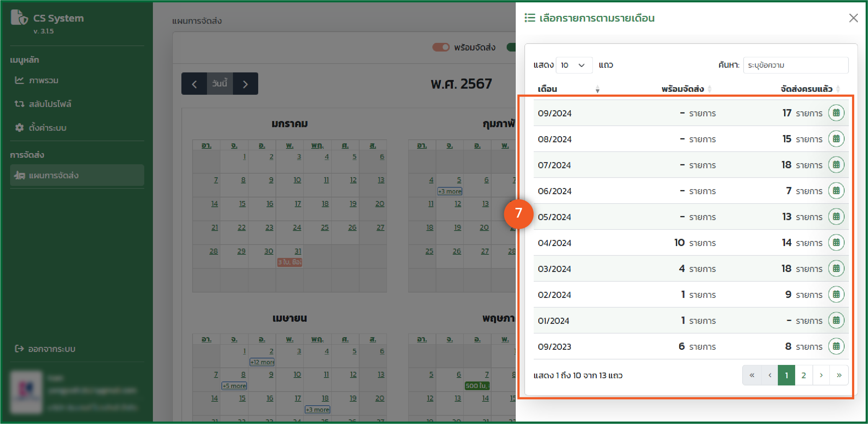The image size is (868, 424).
Task: Go to next year with right arrow
Action: (245, 84)
